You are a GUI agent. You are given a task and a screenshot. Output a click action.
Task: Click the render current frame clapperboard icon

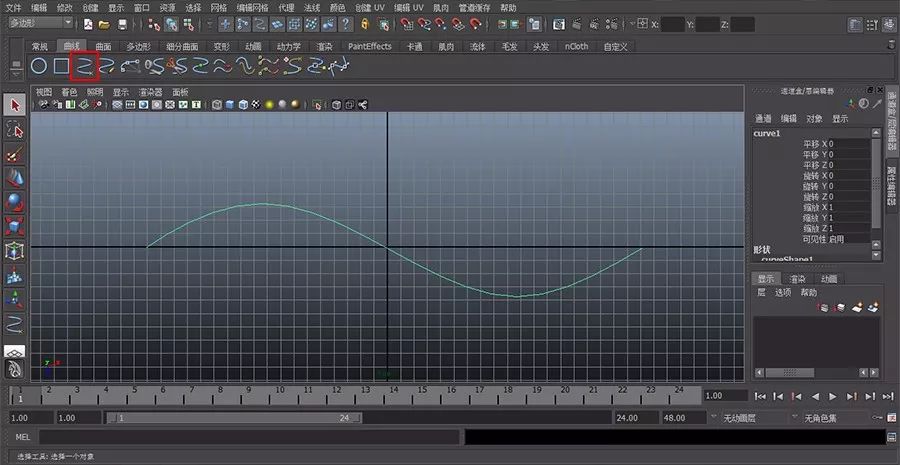[577, 24]
